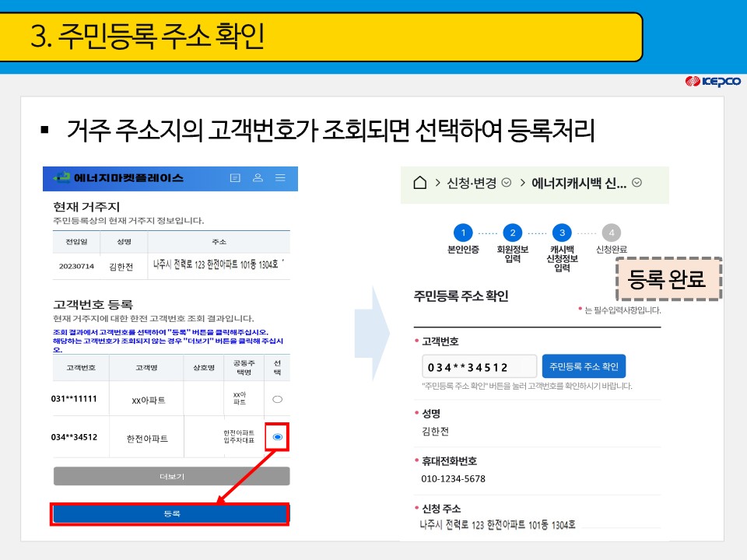Open the document icon in the blue header bar
747x560 pixels.
pos(235,177)
